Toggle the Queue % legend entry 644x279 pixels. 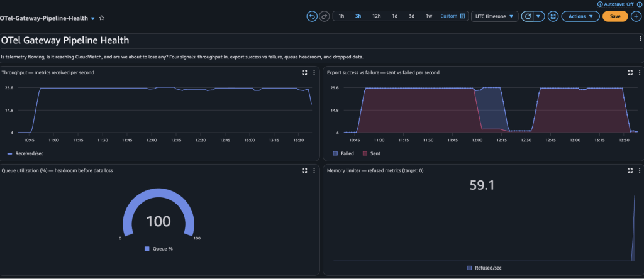coord(158,249)
